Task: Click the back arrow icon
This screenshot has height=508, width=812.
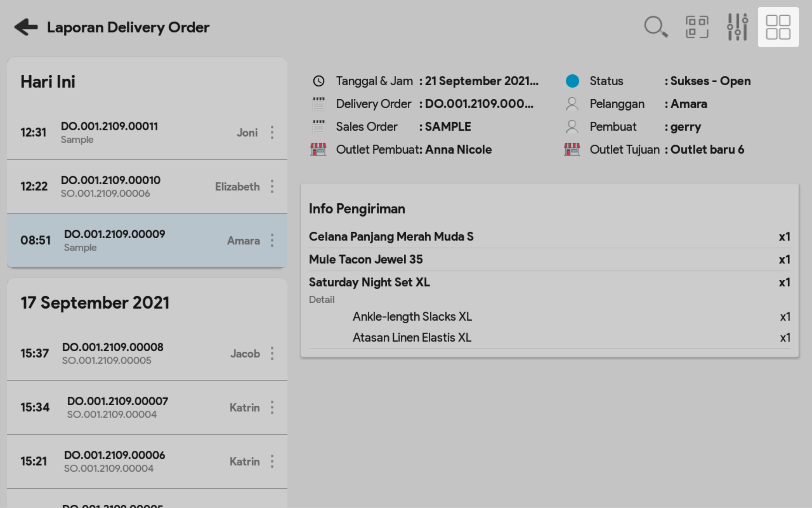Action: click(26, 27)
